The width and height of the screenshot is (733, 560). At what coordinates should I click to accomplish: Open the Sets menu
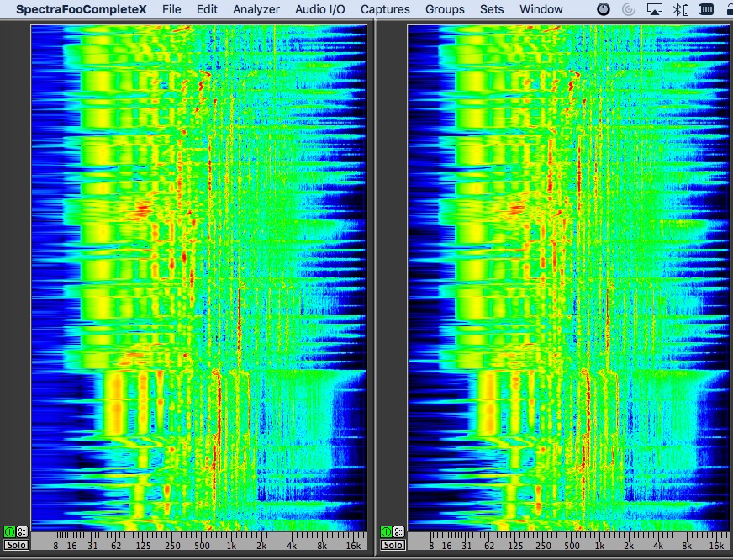(492, 9)
